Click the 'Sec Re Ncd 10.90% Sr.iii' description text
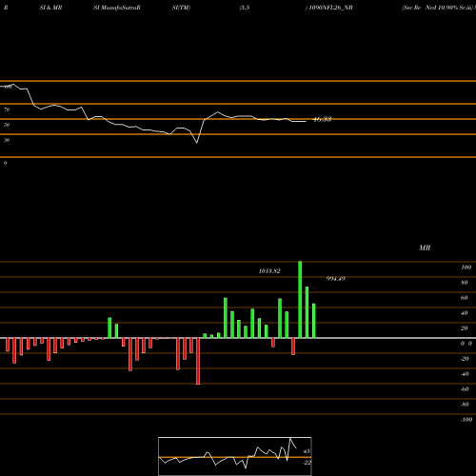 point(437,8)
